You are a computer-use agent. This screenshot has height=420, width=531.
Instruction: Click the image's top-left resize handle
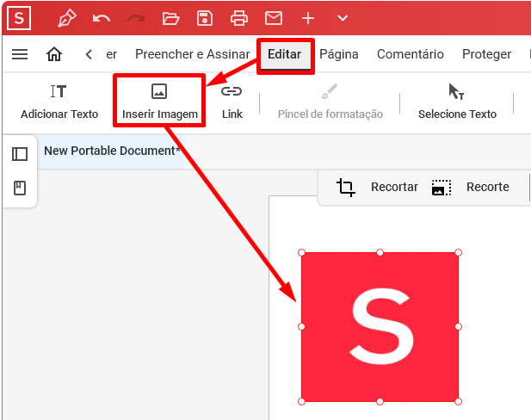pyautogui.click(x=301, y=252)
